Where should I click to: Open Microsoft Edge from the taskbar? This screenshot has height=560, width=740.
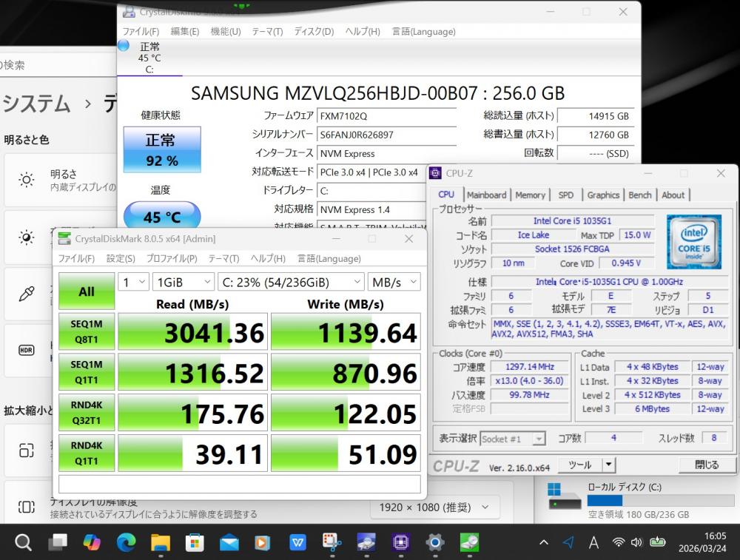coord(126,542)
